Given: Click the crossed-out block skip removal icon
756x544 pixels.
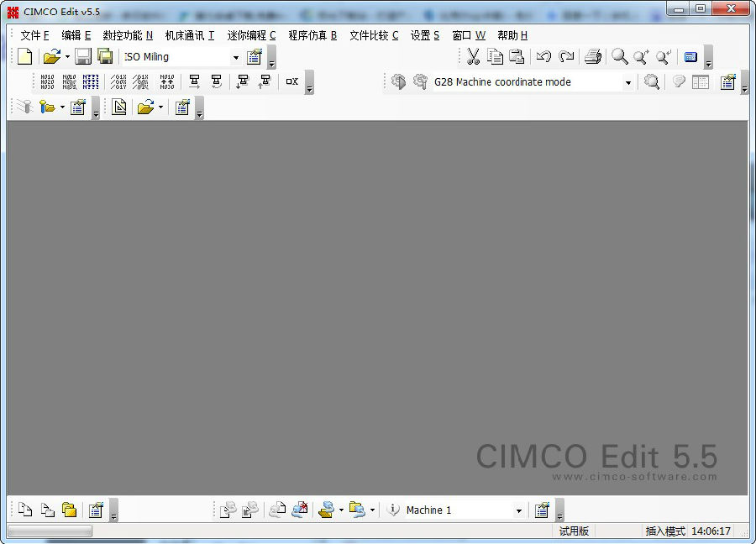Looking at the screenshot, I should [140, 82].
